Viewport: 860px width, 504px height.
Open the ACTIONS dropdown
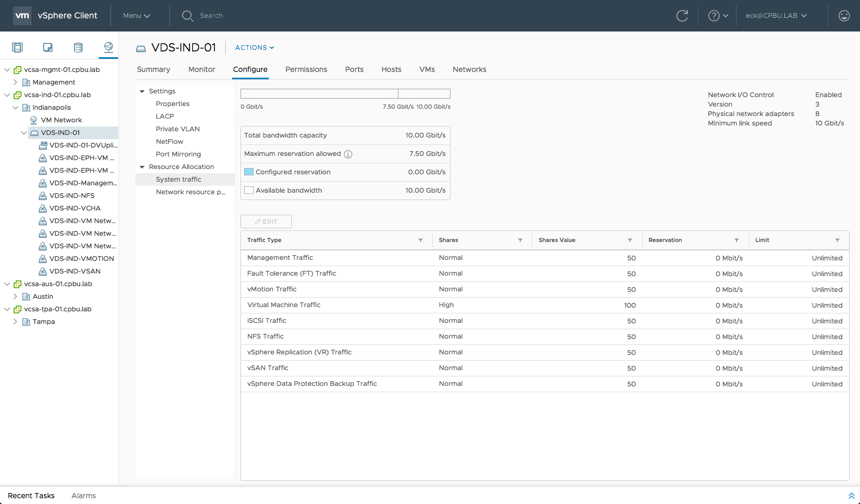pos(255,48)
